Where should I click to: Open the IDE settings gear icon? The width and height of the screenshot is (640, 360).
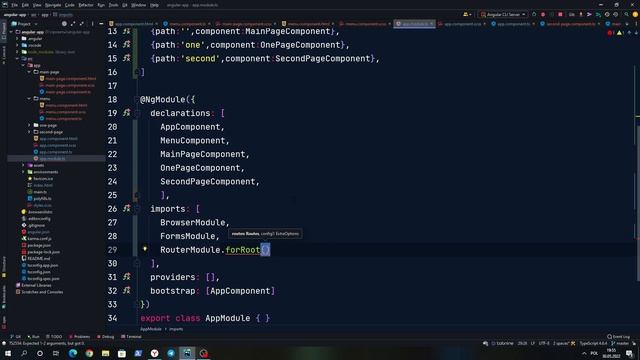click(635, 14)
